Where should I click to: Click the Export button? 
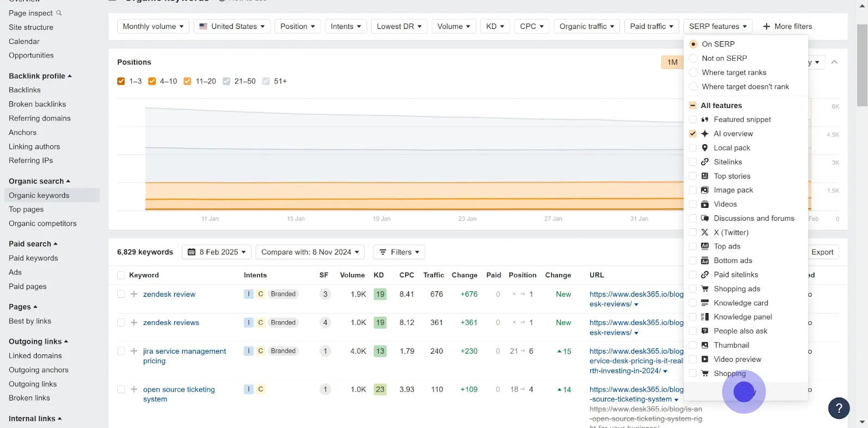click(822, 252)
